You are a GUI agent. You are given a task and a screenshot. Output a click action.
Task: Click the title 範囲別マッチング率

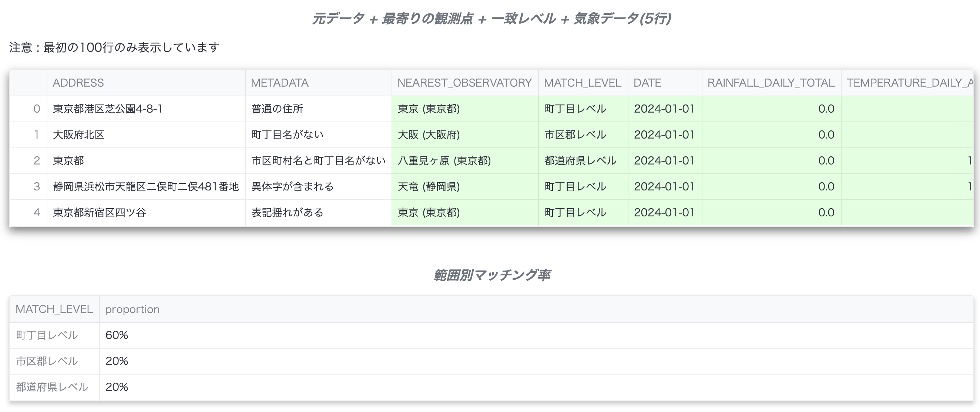pos(491,275)
